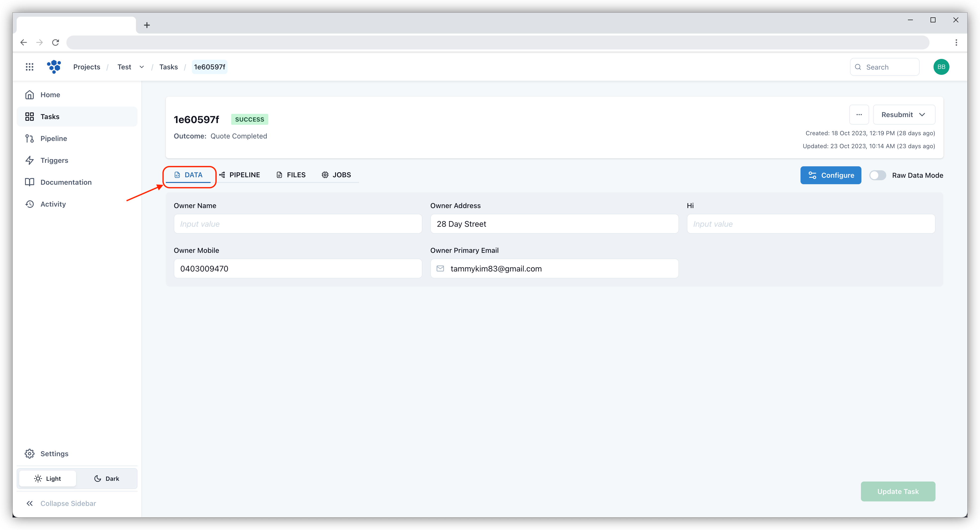
Task: Open the Tasks section in the sidebar
Action: tap(50, 116)
